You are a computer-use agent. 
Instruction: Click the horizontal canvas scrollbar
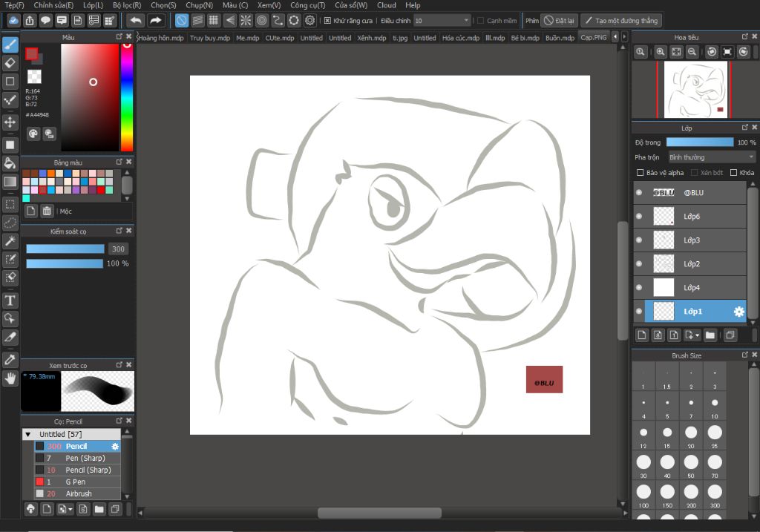tap(379, 513)
